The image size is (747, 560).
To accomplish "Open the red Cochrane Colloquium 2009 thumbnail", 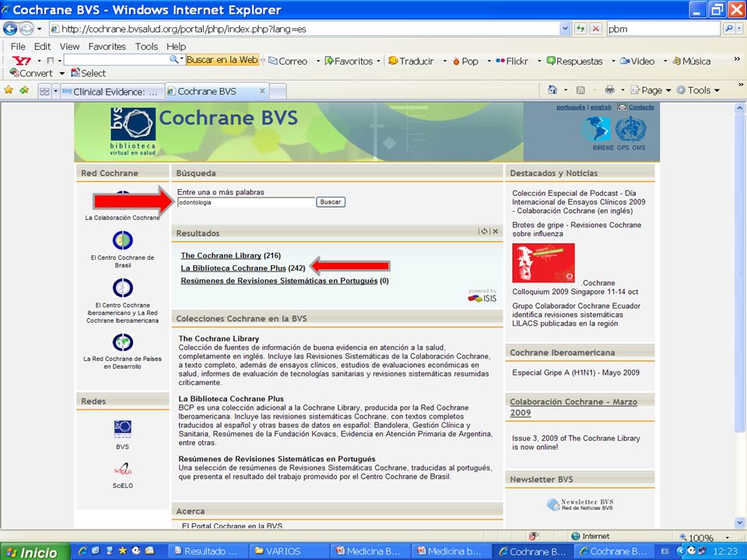I will [544, 264].
